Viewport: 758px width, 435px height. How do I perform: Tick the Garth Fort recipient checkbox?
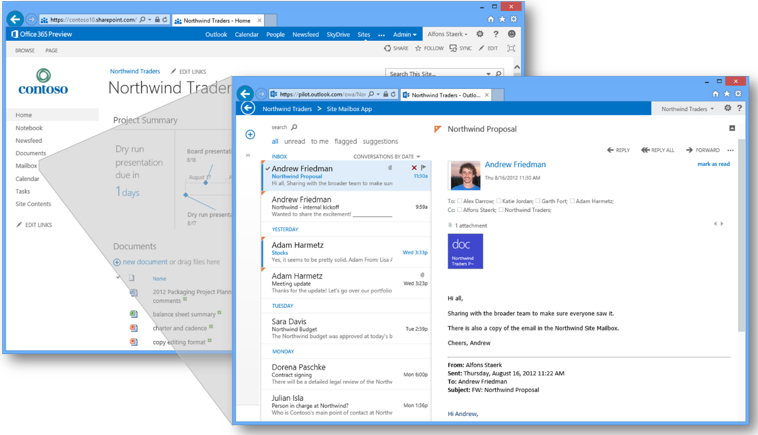pyautogui.click(x=538, y=201)
